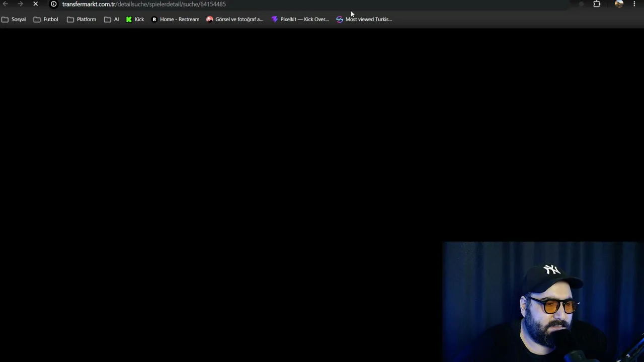Go back to the previous page

[6, 4]
